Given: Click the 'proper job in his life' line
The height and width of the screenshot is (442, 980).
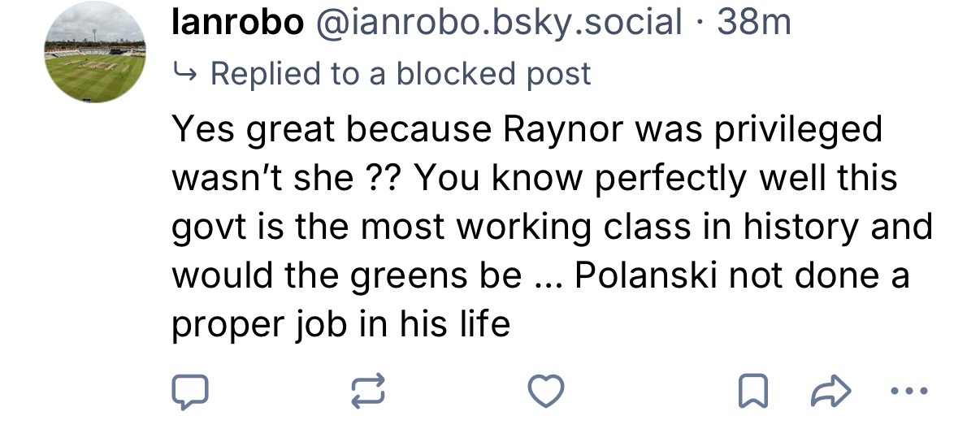Looking at the screenshot, I should click(x=340, y=325).
